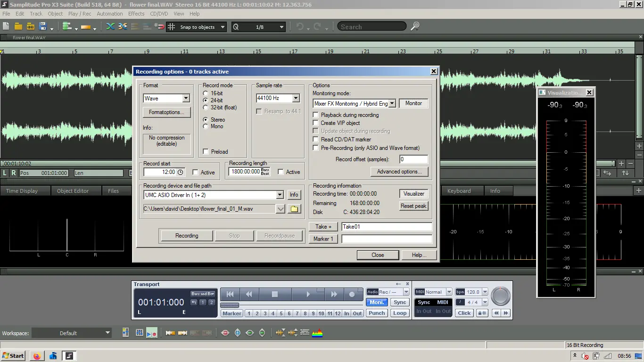Open the Snap to objects dropdown
This screenshot has width=644, height=362.
tap(223, 27)
